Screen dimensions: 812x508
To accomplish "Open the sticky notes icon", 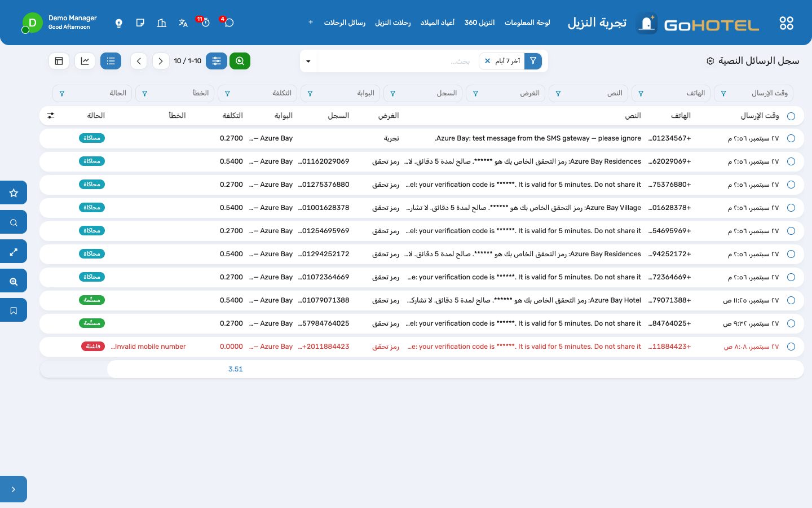I will 140,23.
